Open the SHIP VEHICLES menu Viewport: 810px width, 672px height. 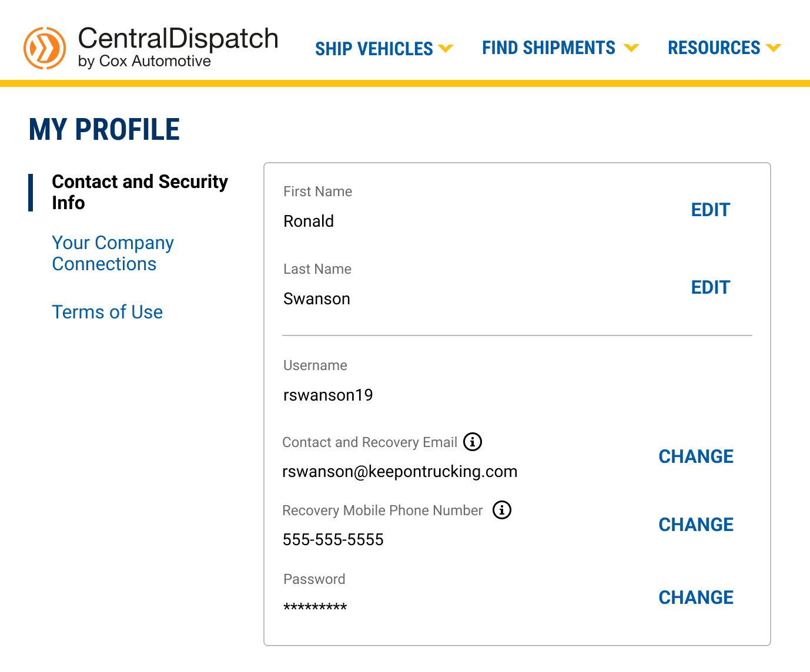pos(373,48)
